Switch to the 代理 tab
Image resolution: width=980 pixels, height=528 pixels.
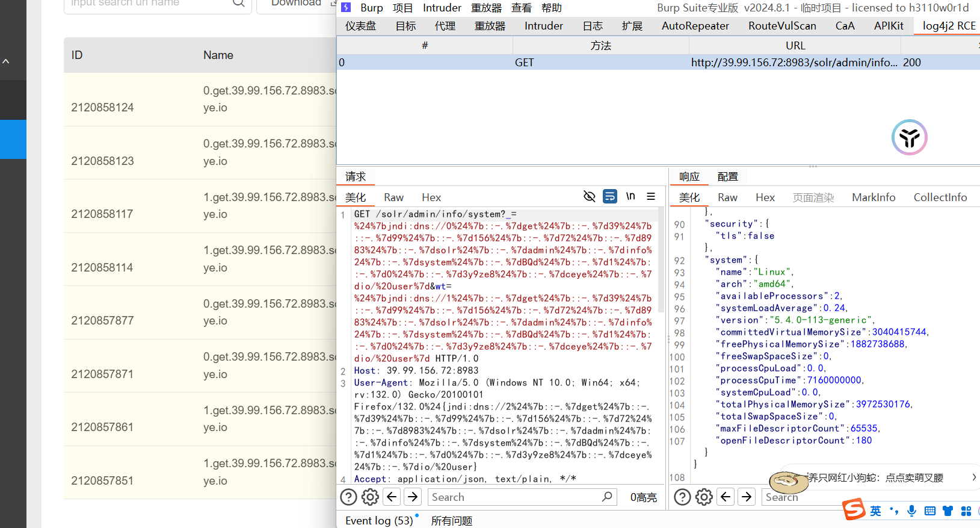tap(445, 26)
